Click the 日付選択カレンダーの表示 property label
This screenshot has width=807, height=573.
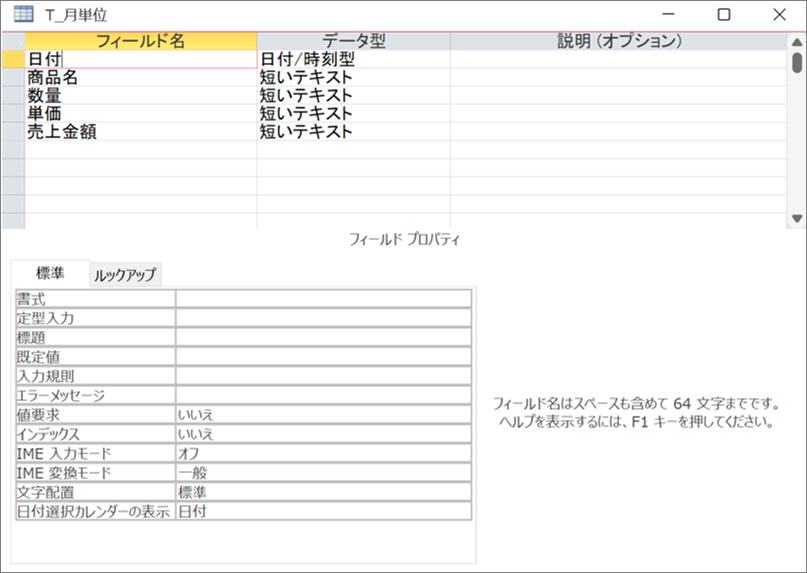click(96, 511)
